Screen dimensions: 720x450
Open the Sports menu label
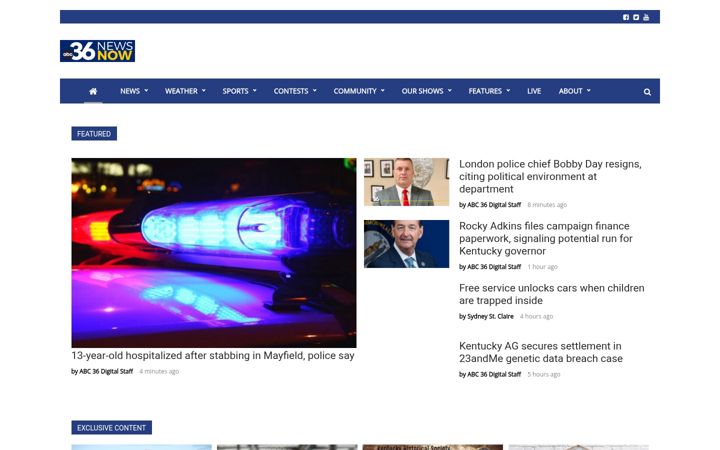pyautogui.click(x=236, y=91)
